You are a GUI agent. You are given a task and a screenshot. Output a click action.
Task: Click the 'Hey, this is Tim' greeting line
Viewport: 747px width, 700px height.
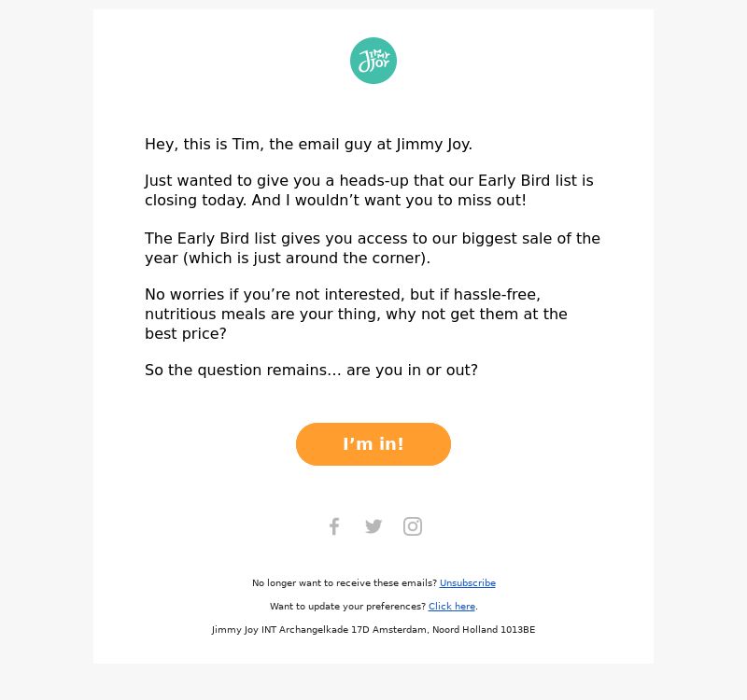pyautogui.click(x=308, y=145)
